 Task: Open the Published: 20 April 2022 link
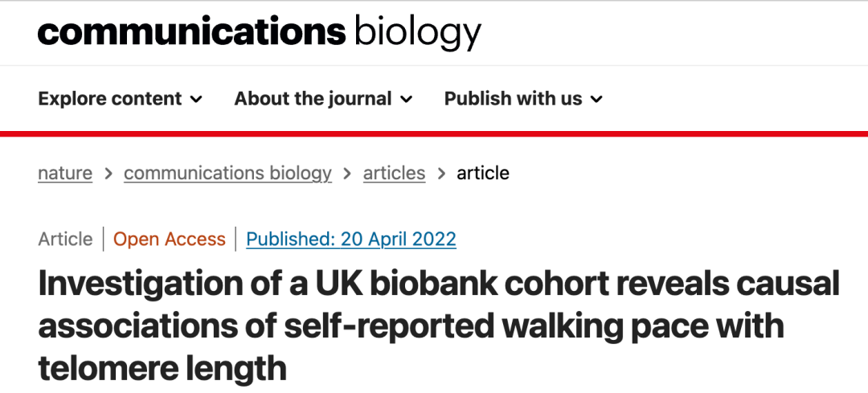(x=351, y=239)
